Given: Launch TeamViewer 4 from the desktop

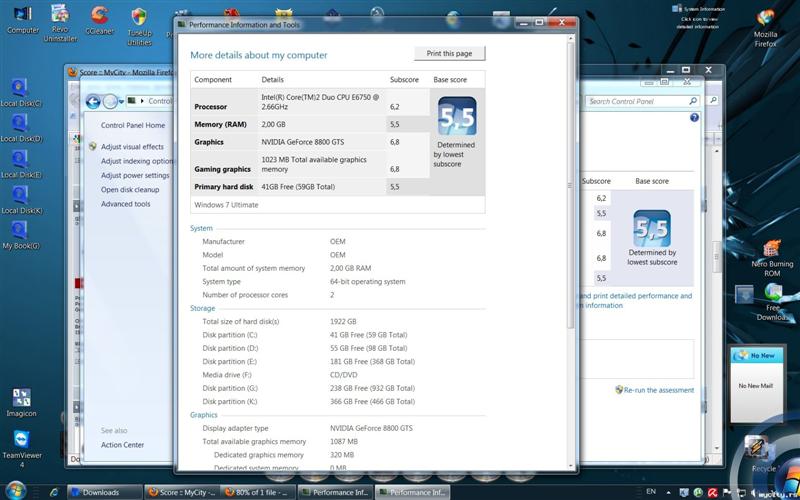Looking at the screenshot, I should coord(21,441).
